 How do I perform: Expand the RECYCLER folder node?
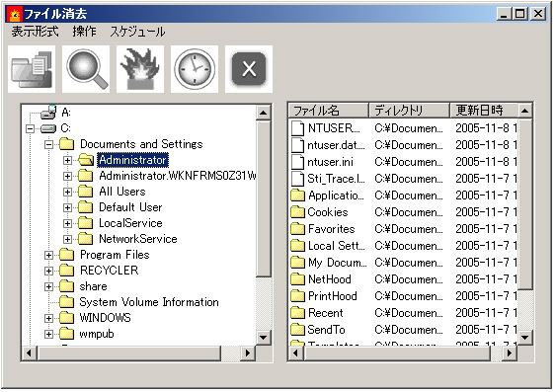(48, 271)
